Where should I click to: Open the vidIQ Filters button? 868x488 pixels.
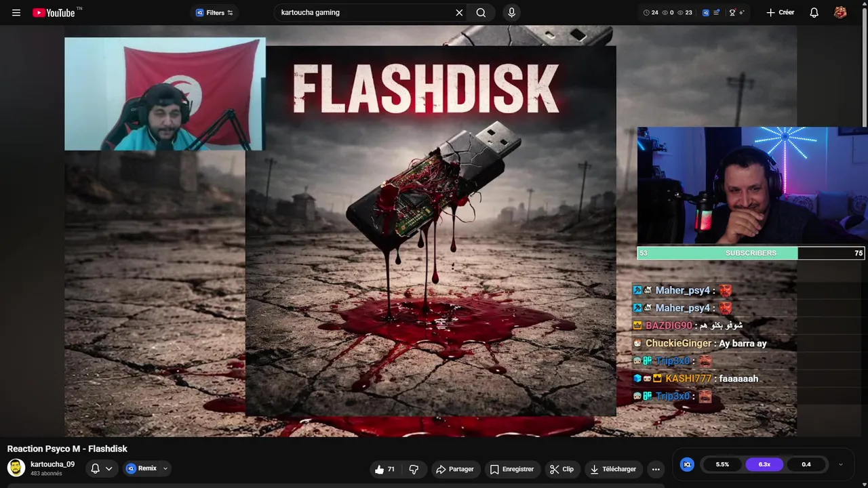[x=214, y=13]
